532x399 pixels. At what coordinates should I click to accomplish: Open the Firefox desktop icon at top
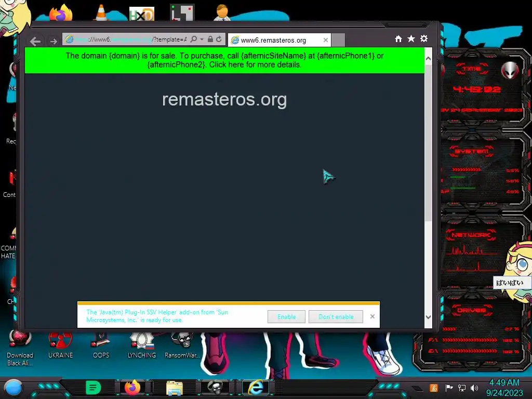point(61,13)
